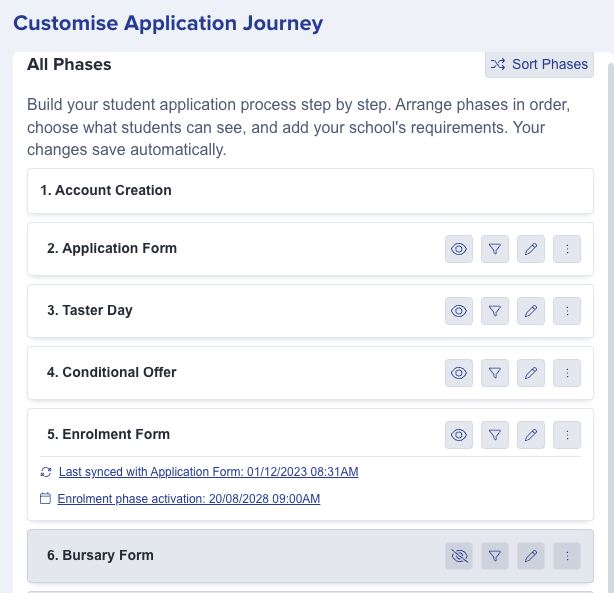Open filter for Taster Day phase
The width and height of the screenshot is (614, 593).
pos(495,311)
